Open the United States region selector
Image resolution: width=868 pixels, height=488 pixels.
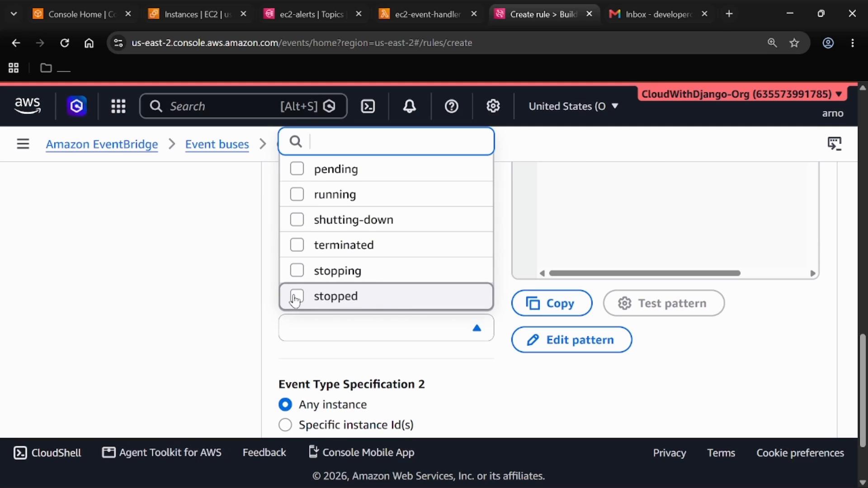573,106
